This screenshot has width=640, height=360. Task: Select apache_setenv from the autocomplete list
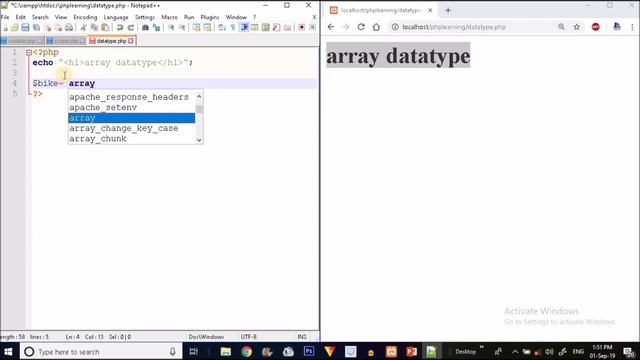click(x=131, y=108)
